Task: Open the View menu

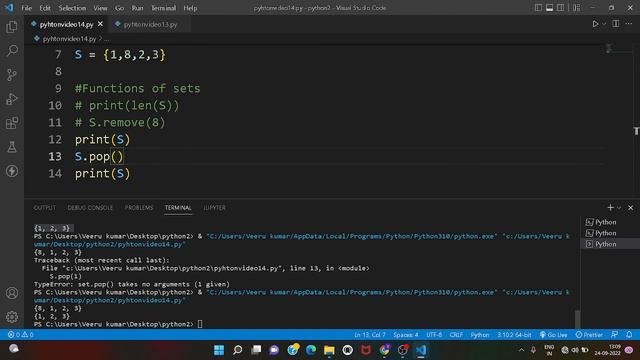Action: click(x=100, y=8)
